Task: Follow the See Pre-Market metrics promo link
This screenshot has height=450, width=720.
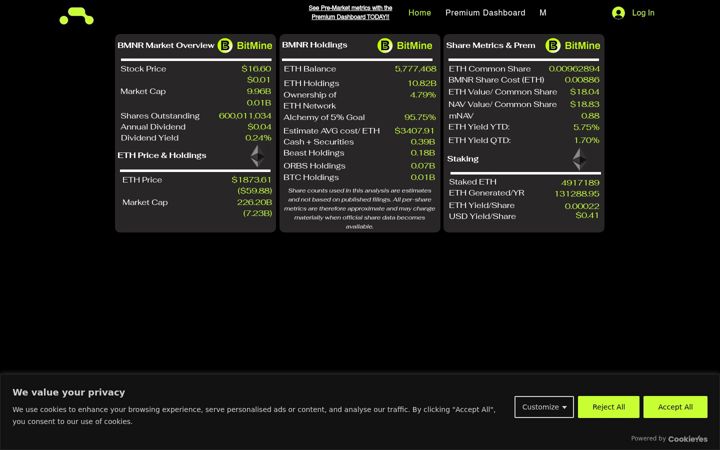Action: pos(350,12)
